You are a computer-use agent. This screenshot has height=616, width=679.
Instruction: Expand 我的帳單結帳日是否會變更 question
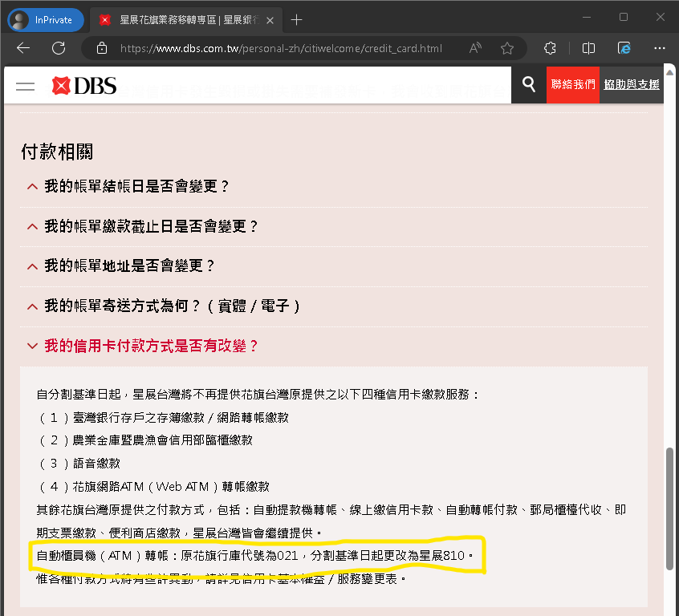(x=136, y=186)
